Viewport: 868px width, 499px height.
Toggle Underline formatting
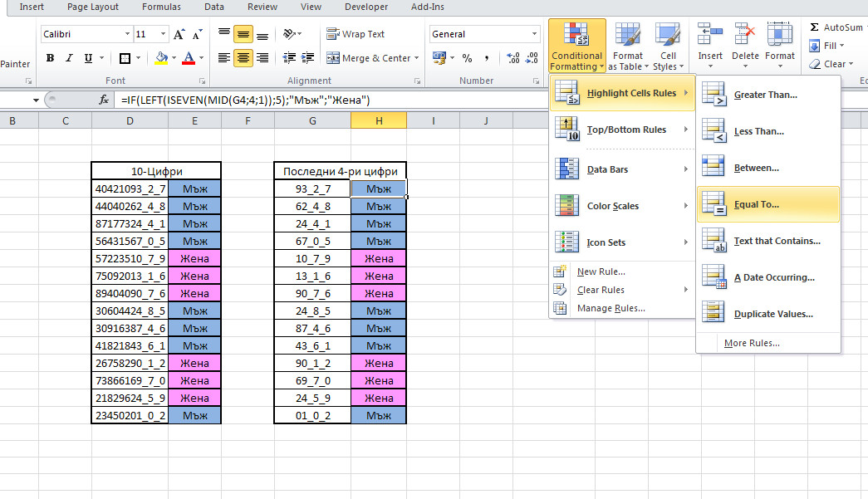coord(88,58)
